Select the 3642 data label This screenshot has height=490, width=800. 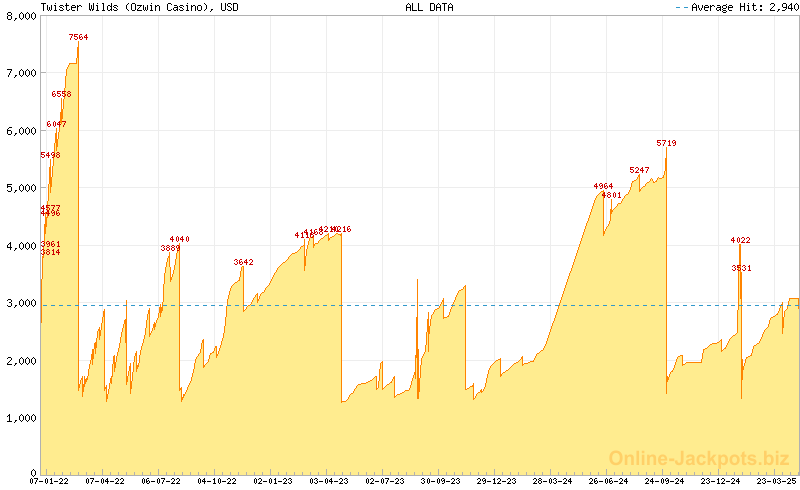(x=243, y=262)
